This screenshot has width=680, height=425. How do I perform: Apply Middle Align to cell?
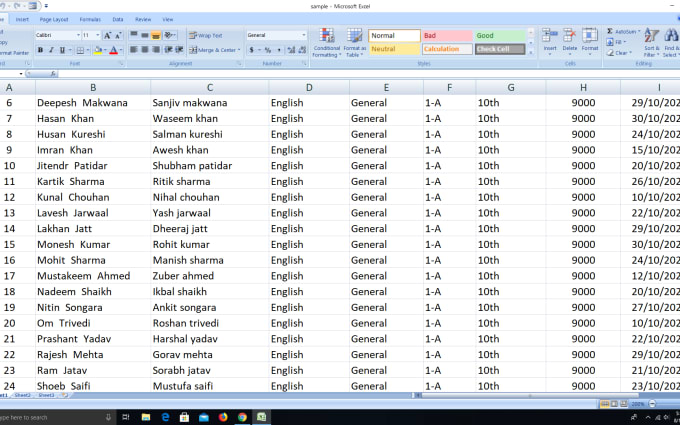tap(145, 35)
